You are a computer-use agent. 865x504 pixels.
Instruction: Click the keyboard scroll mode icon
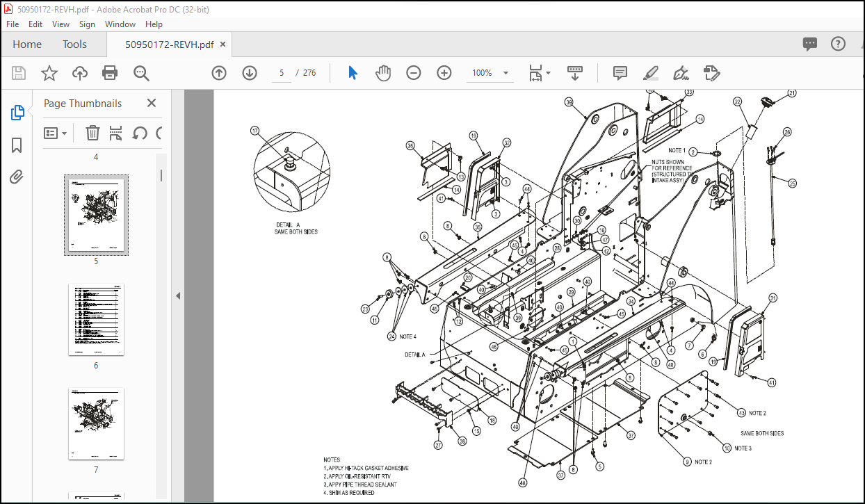pos(575,73)
